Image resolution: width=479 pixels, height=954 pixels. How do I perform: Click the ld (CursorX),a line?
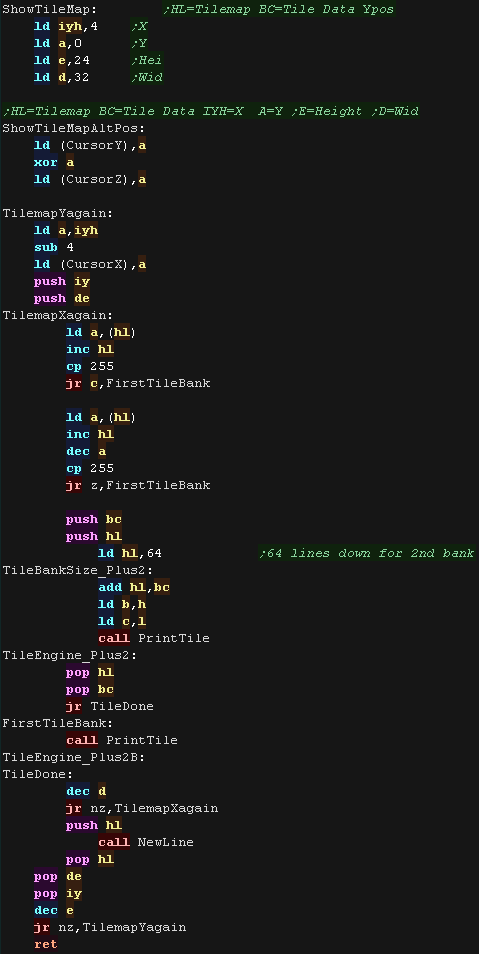click(90, 264)
